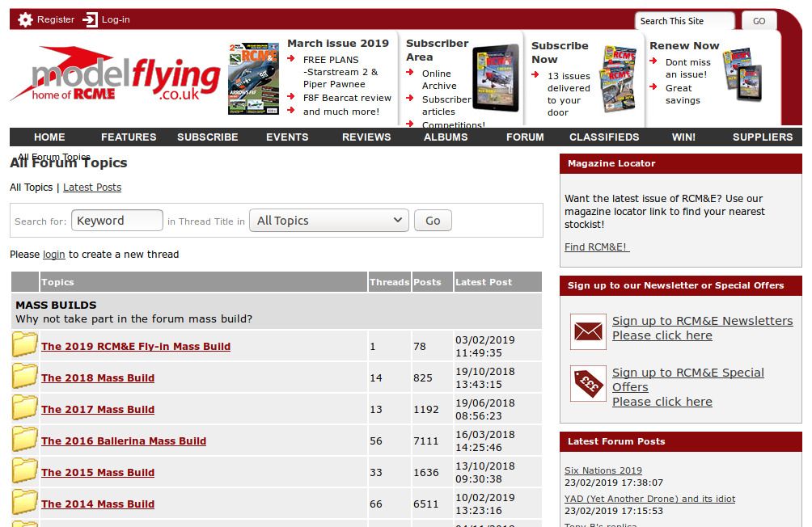This screenshot has width=812, height=527.
Task: Click the special offers price tag icon
Action: coord(588,384)
